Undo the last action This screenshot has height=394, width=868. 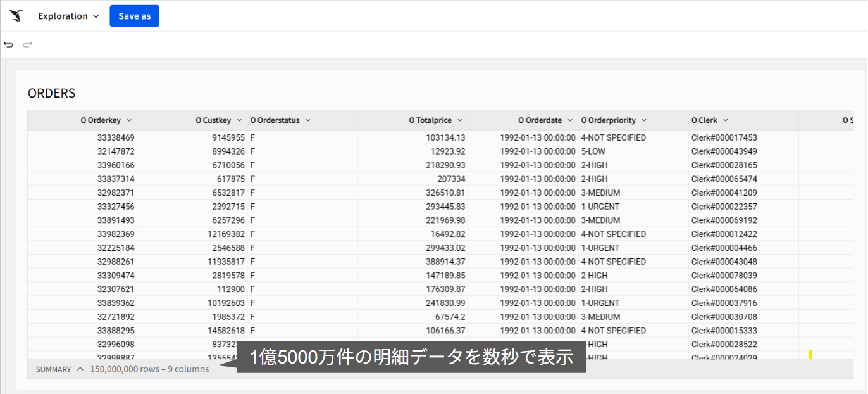tap(8, 44)
